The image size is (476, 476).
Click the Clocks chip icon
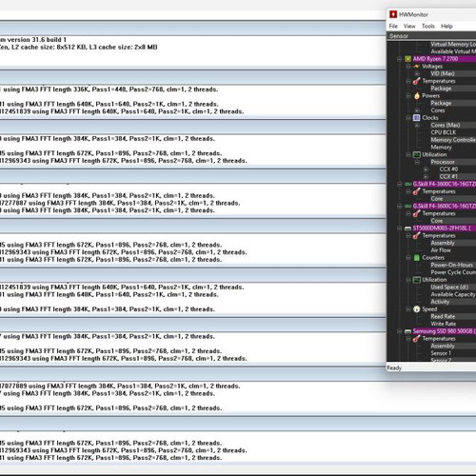(x=417, y=118)
